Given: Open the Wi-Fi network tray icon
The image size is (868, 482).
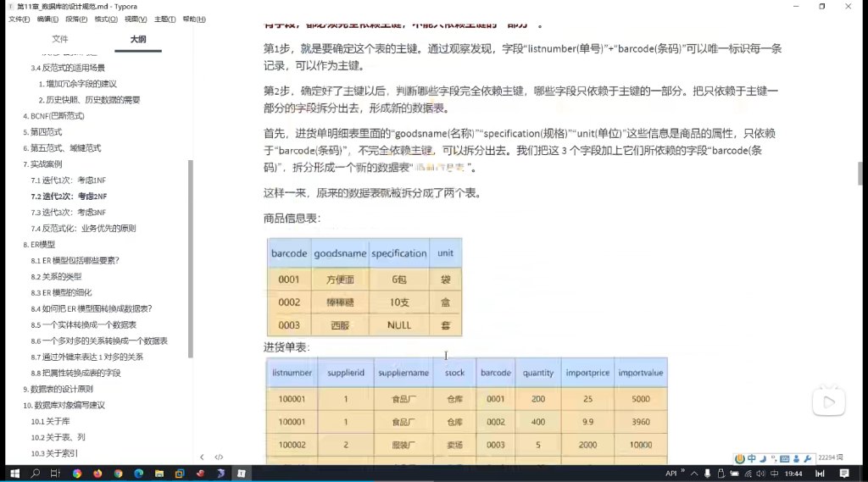Looking at the screenshot, I should coord(748,474).
